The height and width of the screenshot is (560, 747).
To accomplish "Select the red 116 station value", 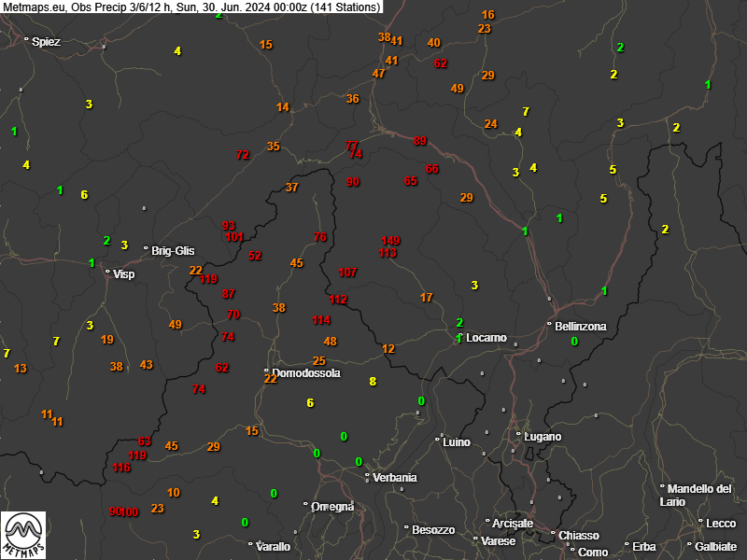I will 121,468.
